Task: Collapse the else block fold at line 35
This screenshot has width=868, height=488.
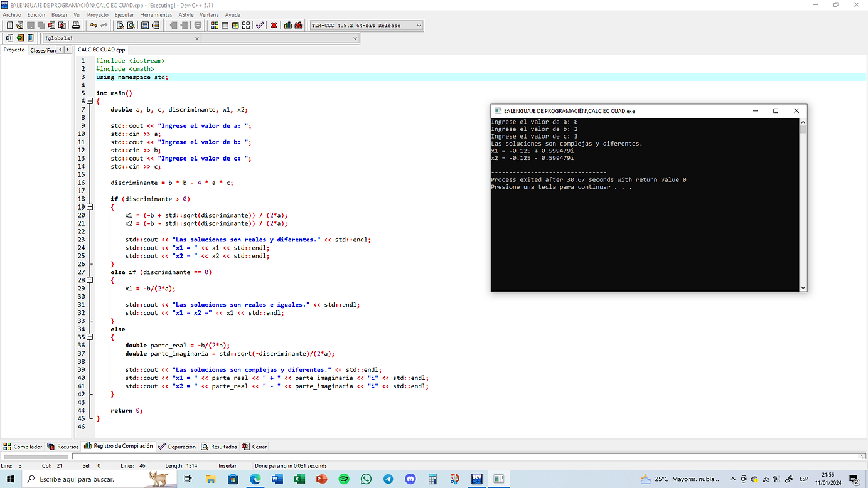Action: 89,337
